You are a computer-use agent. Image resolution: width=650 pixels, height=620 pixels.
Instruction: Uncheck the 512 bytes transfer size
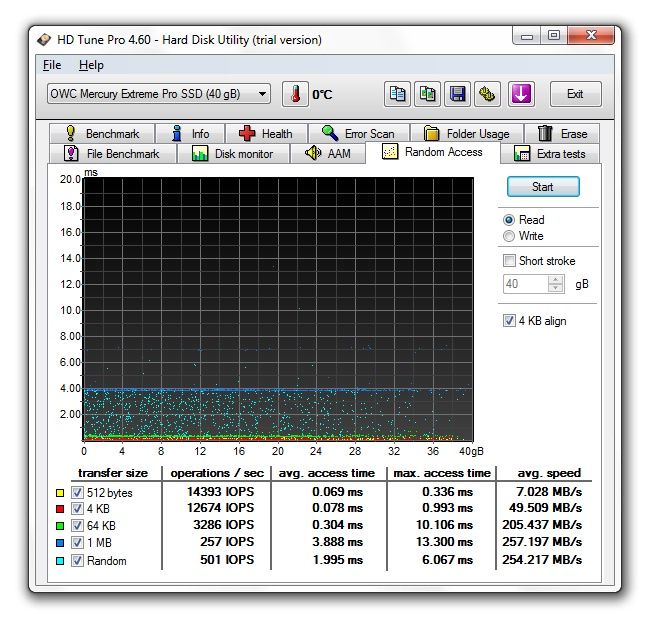click(77, 492)
